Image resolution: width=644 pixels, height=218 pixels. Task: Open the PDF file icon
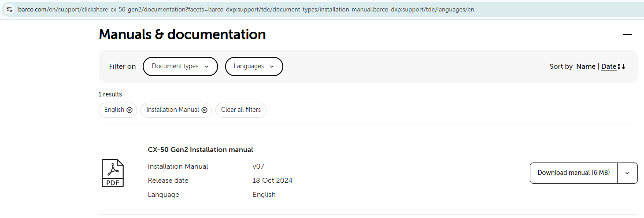point(113,173)
